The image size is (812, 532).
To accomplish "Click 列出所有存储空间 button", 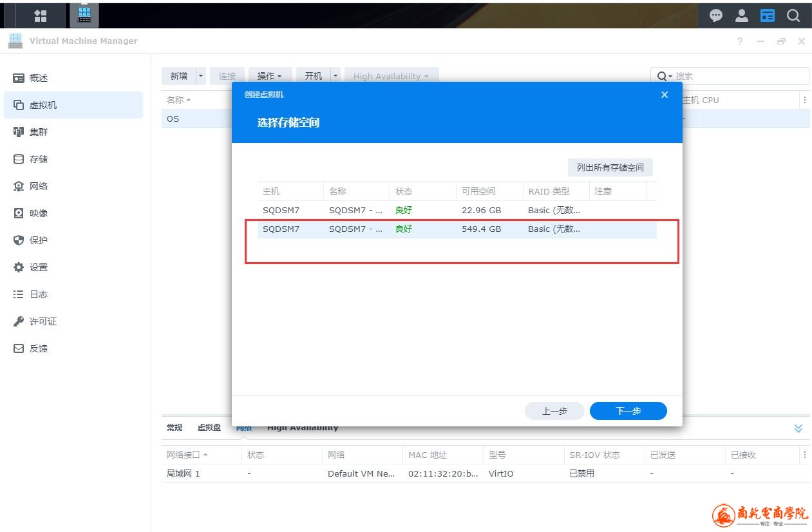I will [x=610, y=167].
